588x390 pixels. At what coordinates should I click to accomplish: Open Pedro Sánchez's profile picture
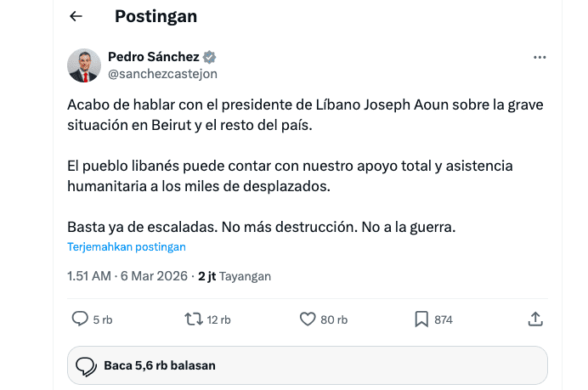tap(84, 65)
